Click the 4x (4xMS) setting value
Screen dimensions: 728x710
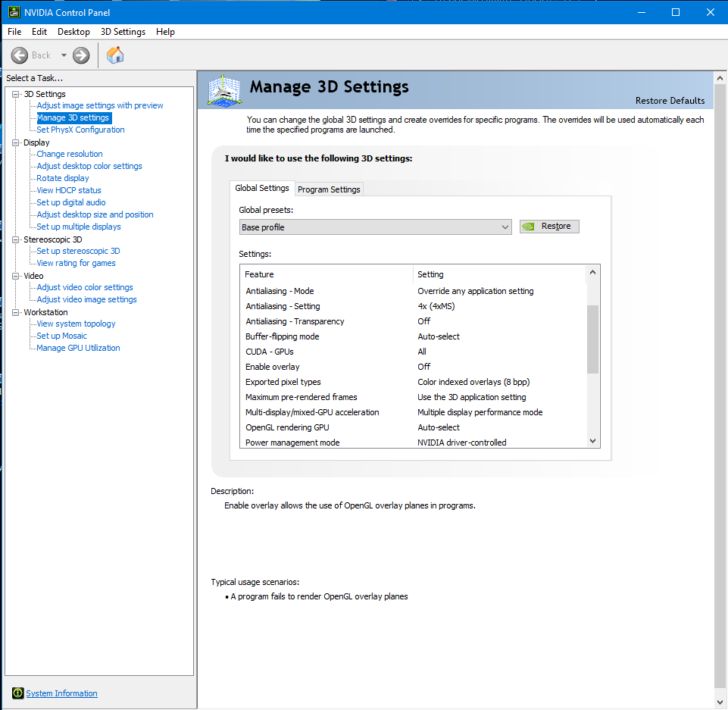coord(436,306)
